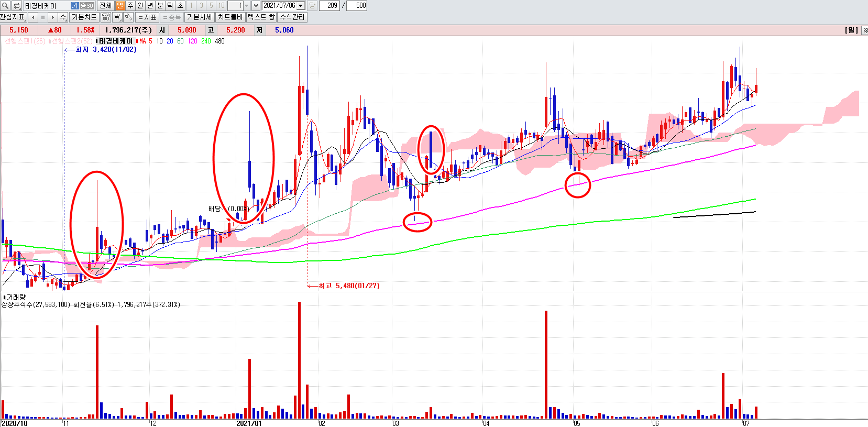Click the 증30 margin badge
The height and width of the screenshot is (427, 868).
[86, 6]
